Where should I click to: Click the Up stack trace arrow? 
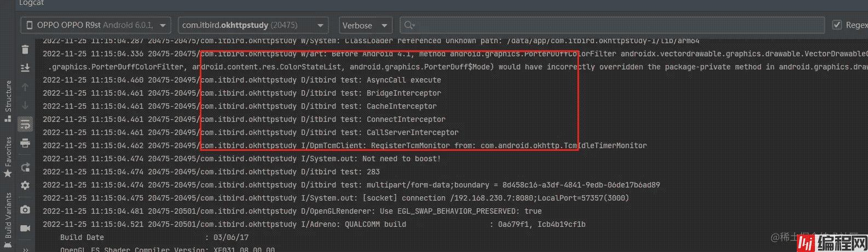coord(25,87)
